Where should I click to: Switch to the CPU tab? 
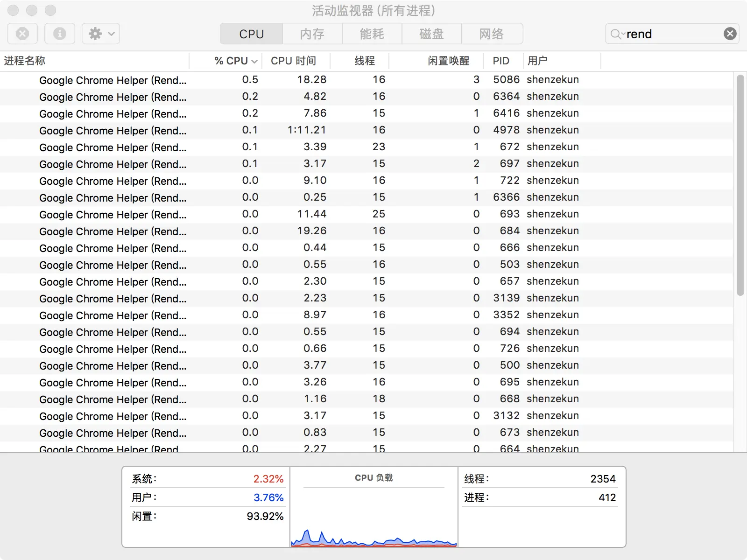coord(251,34)
